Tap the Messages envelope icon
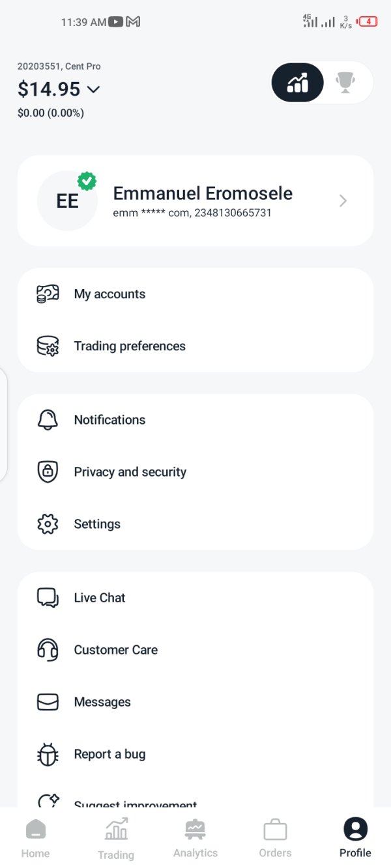The width and height of the screenshot is (391, 868). pos(48,702)
